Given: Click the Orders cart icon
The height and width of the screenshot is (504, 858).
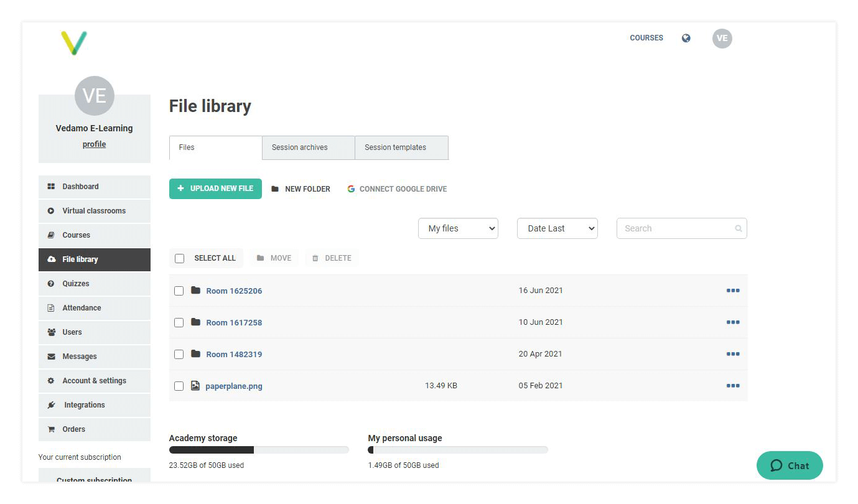Looking at the screenshot, I should pyautogui.click(x=51, y=429).
